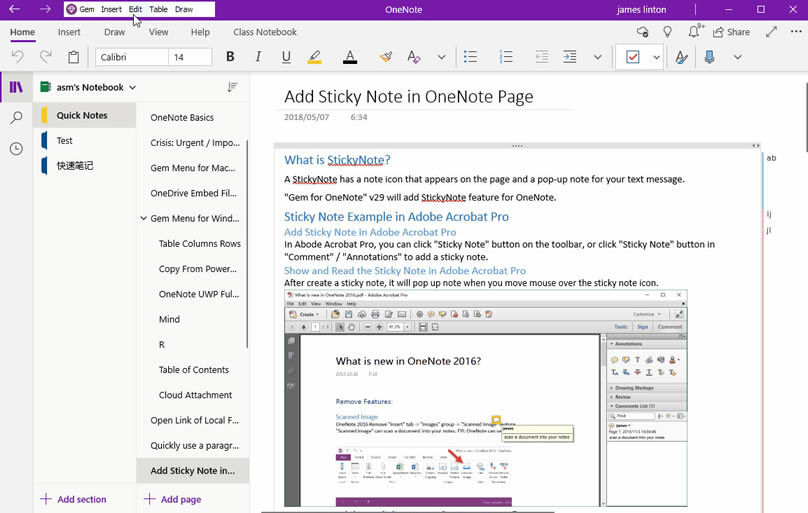The image size is (808, 513).
Task: Collapse the Gem Menu for Wind... page group
Action: 144,218
